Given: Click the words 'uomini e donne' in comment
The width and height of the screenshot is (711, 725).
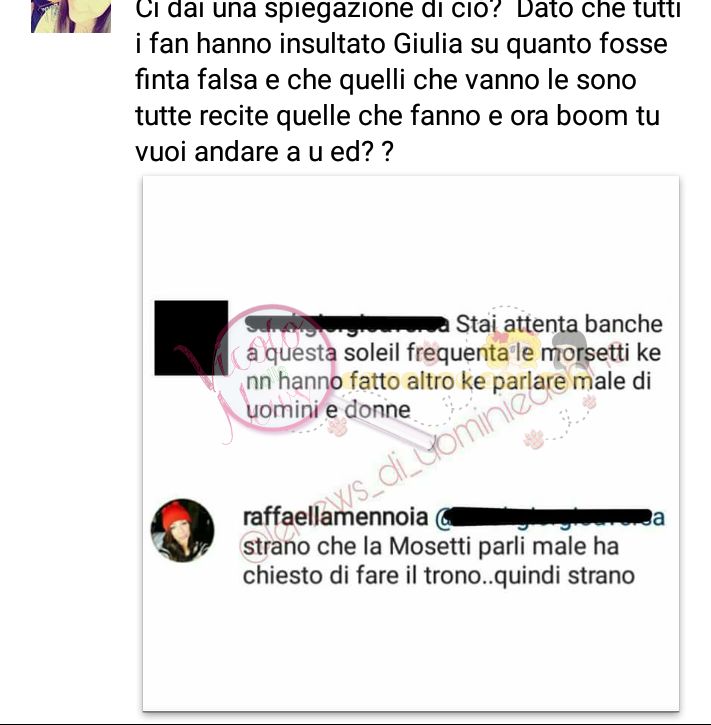Looking at the screenshot, I should click(328, 410).
